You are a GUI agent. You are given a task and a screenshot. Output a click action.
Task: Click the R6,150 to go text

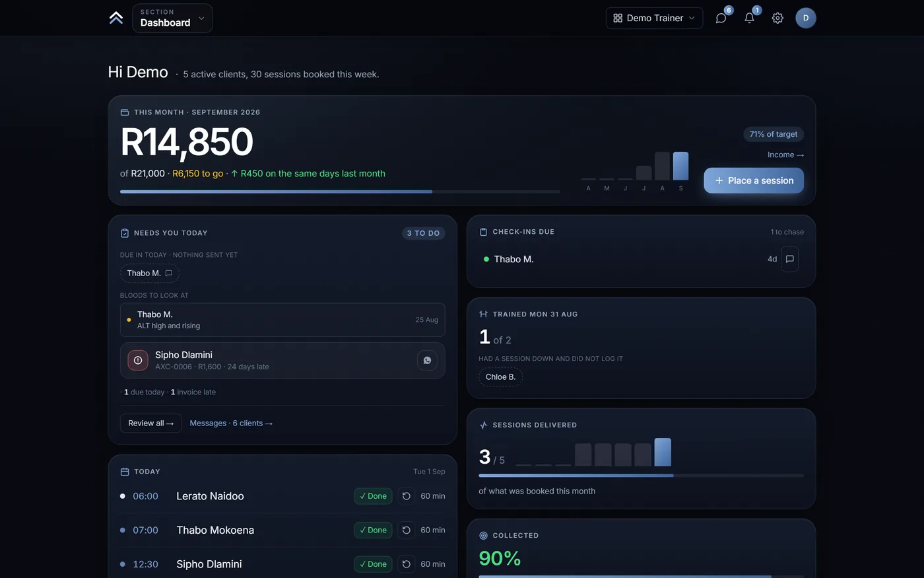tap(198, 174)
